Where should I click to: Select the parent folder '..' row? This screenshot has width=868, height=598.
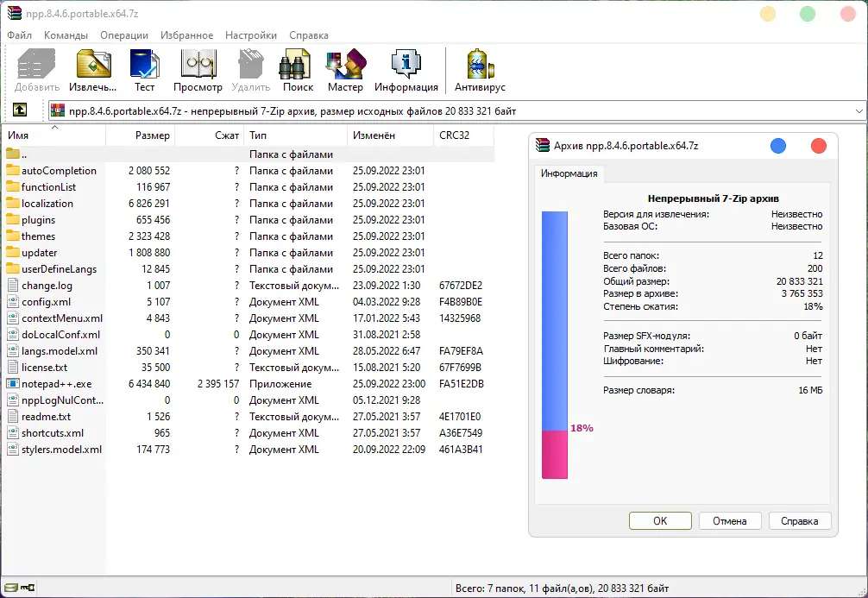(249, 154)
